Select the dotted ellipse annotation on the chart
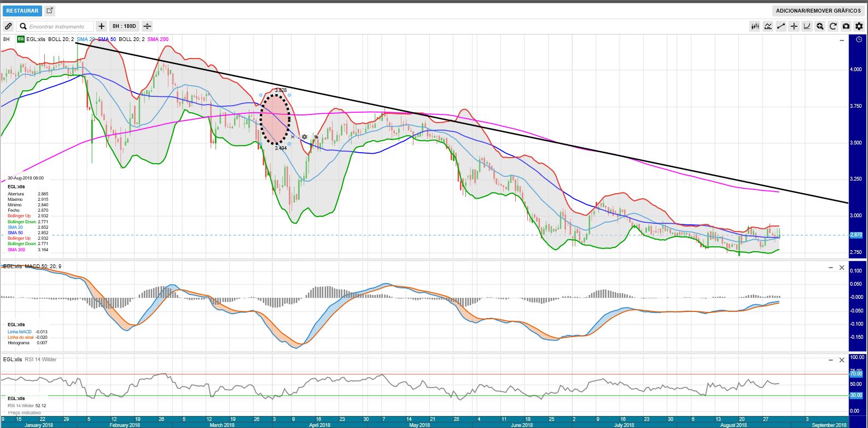Image resolution: width=868 pixels, height=428 pixels. 275,119
